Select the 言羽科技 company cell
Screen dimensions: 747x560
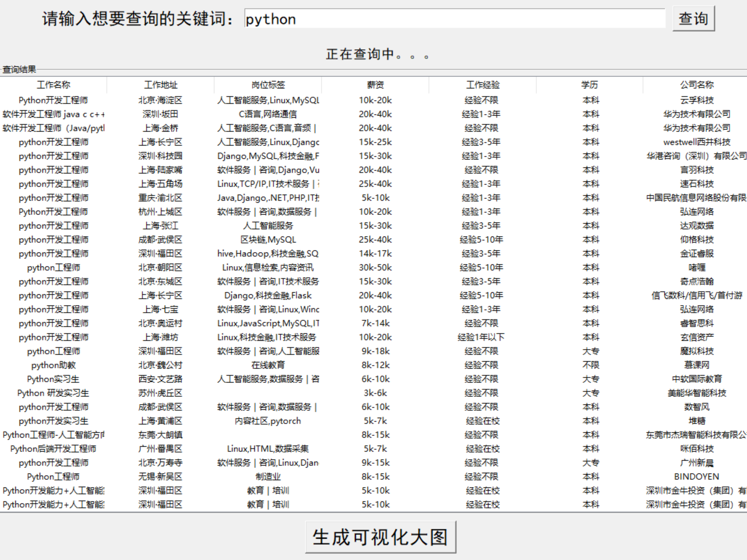pos(696,170)
